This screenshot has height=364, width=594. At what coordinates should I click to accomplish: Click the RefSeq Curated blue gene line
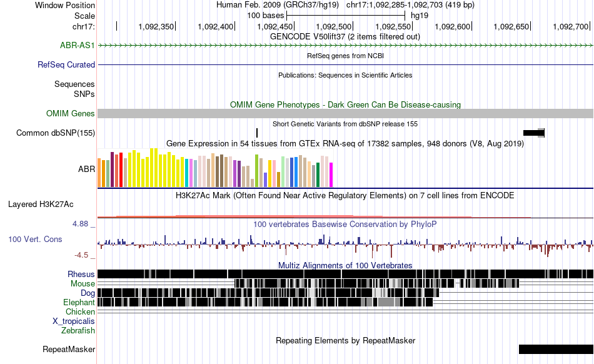(346, 65)
